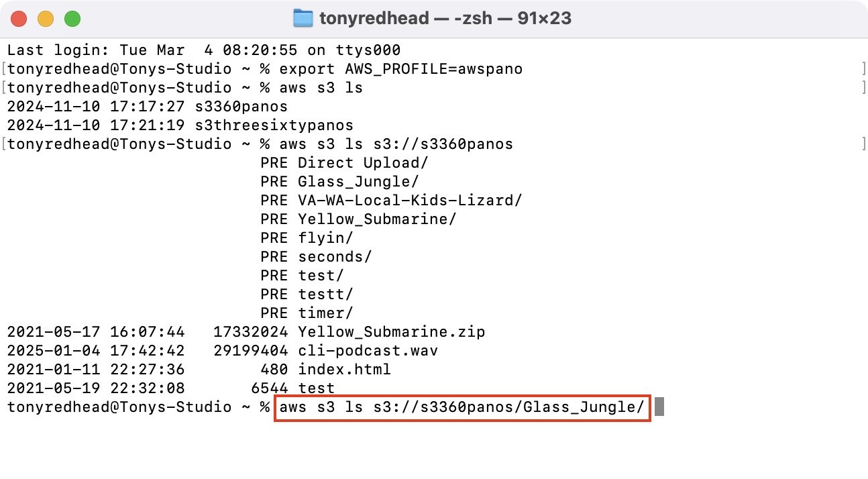Screen dimensions: 868x479
Task: Click the 2025-01-04 17:42:42 timestamp
Action: (96, 350)
